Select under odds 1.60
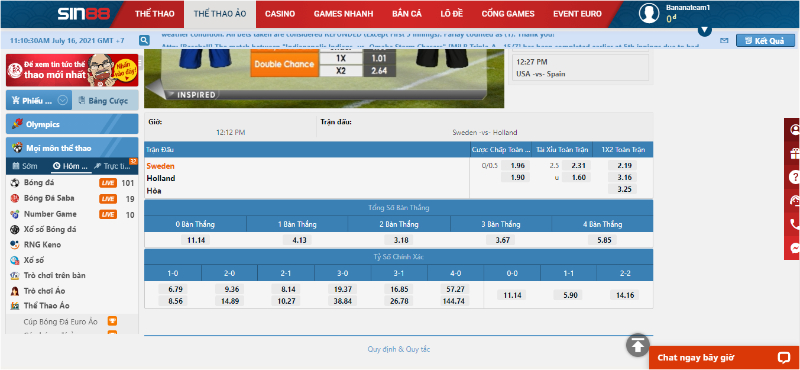The width and height of the screenshot is (800, 370). pos(577,178)
